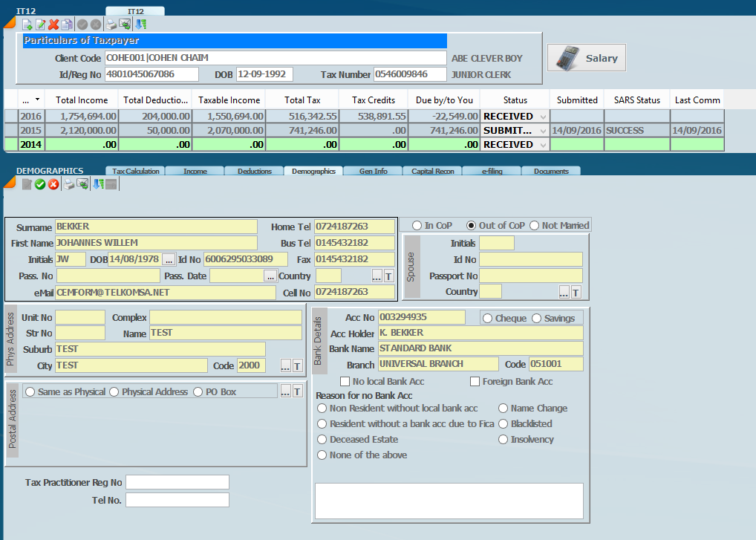Click the Tax Practitioner Reg No field
The image size is (756, 540).
point(177,483)
